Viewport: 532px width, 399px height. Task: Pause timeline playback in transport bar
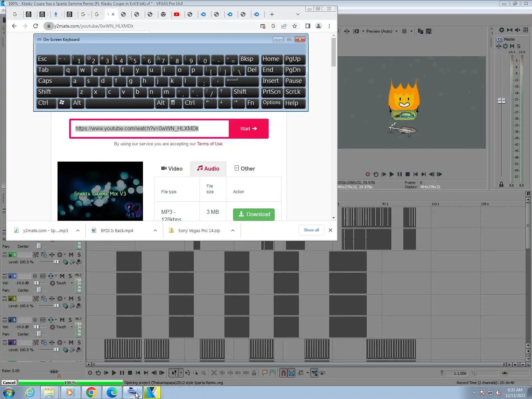[x=122, y=373]
